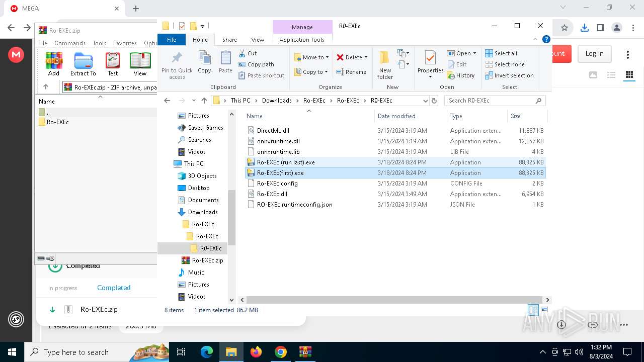Screen dimensions: 644x362
Task: Click the Properties button
Action: point(430,65)
